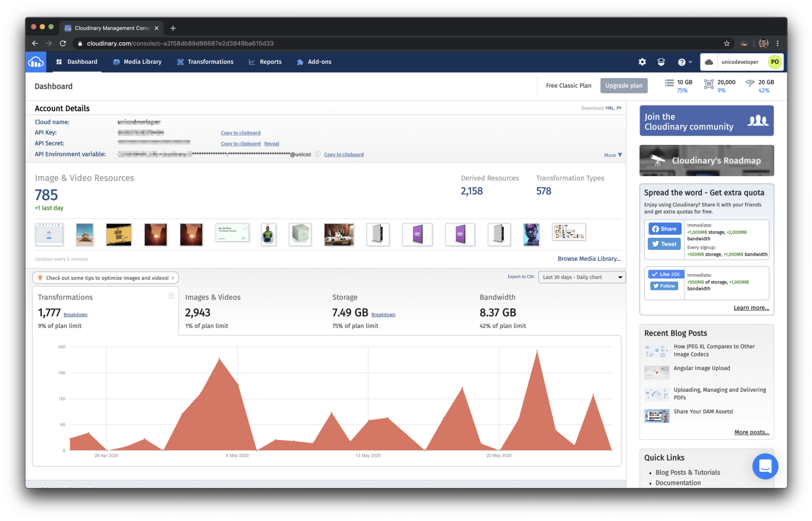Open Transformations Breakdown link

[x=75, y=315]
